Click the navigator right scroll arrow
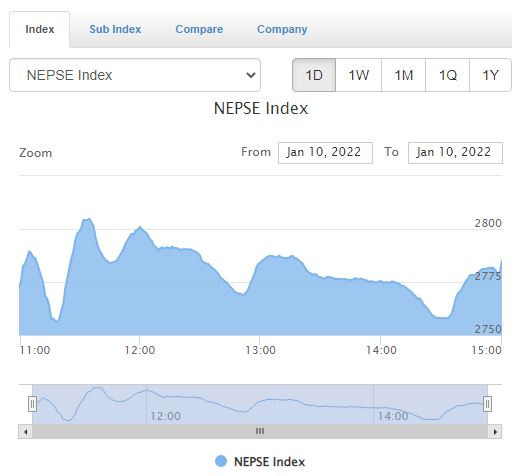 [495, 432]
